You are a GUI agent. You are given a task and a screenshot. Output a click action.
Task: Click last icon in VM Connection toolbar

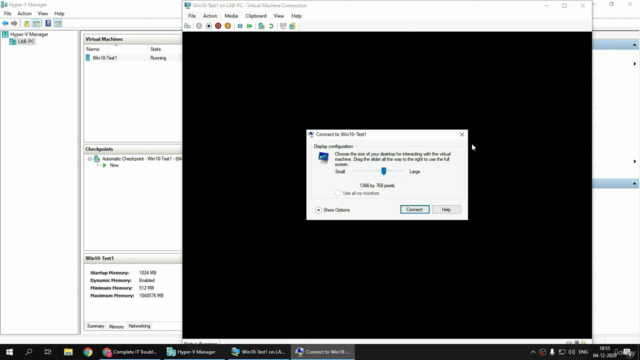coord(292,26)
